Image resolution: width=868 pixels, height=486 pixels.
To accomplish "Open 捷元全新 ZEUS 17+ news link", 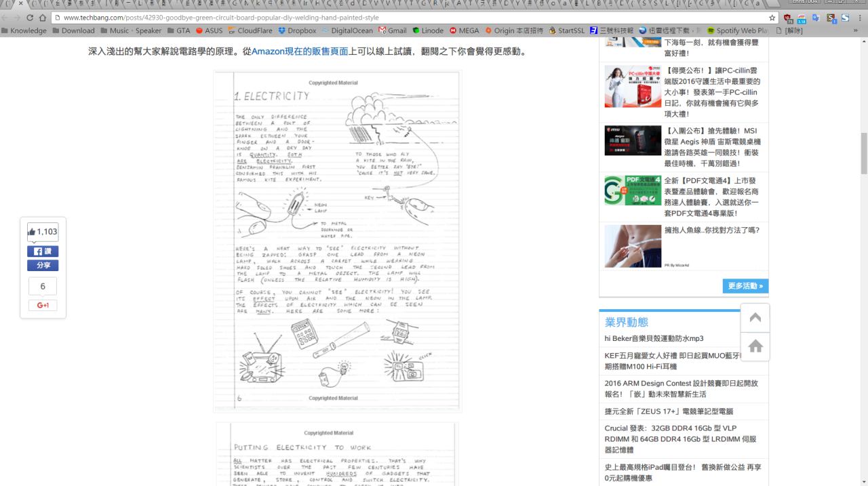I will pyautogui.click(x=669, y=411).
